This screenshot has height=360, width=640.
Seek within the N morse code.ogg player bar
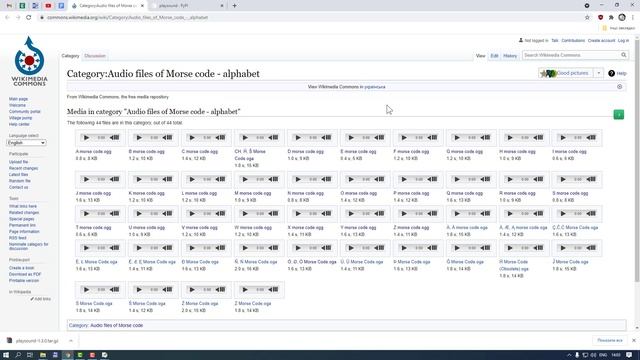tap(313, 179)
